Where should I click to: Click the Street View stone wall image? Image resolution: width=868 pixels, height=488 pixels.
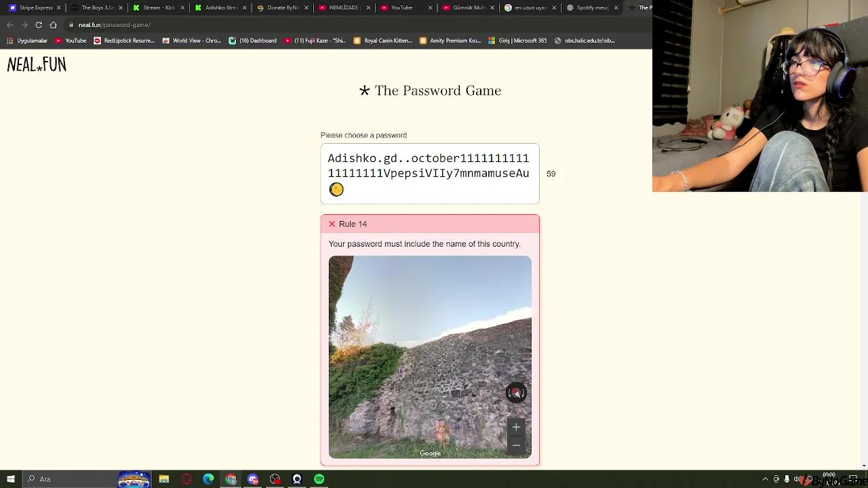pos(430,357)
